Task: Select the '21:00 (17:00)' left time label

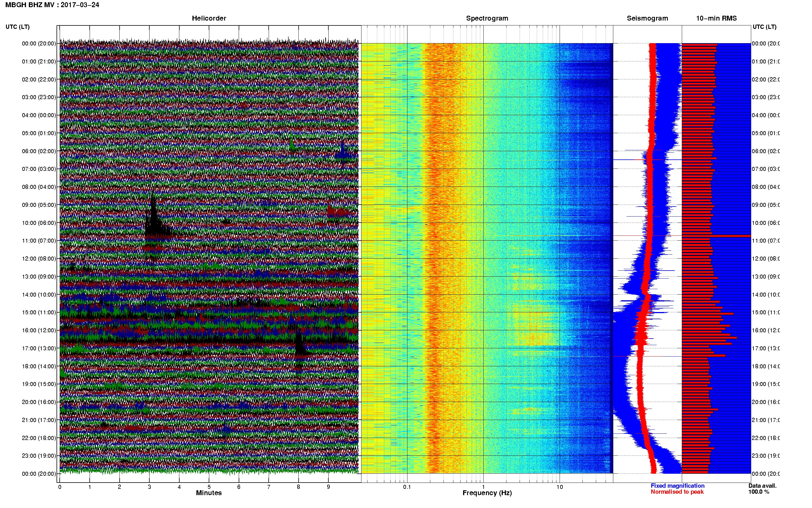Action: (x=39, y=420)
